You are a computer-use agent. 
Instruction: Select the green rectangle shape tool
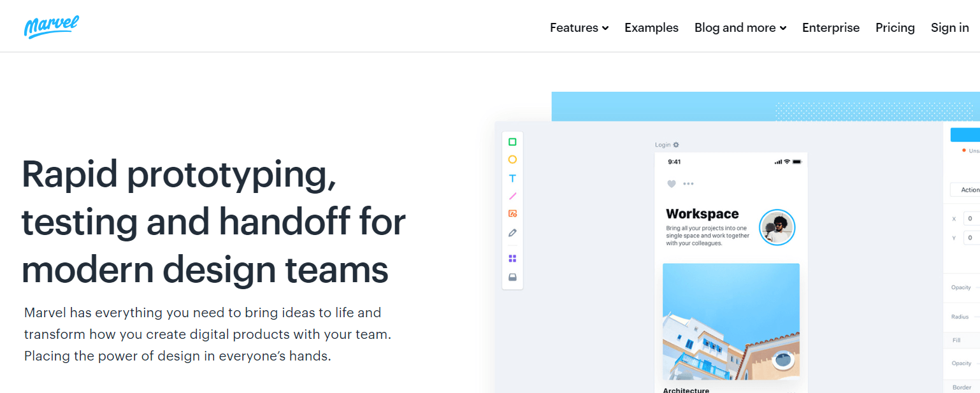[x=512, y=142]
